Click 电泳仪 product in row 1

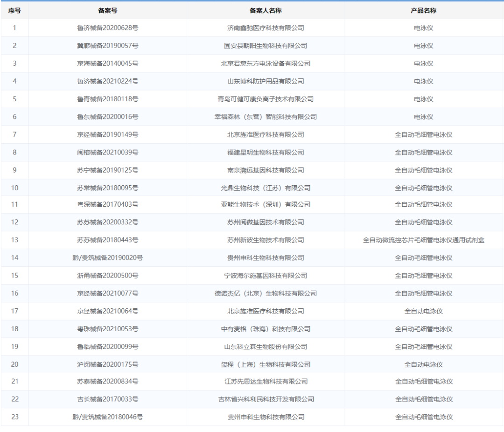point(423,28)
